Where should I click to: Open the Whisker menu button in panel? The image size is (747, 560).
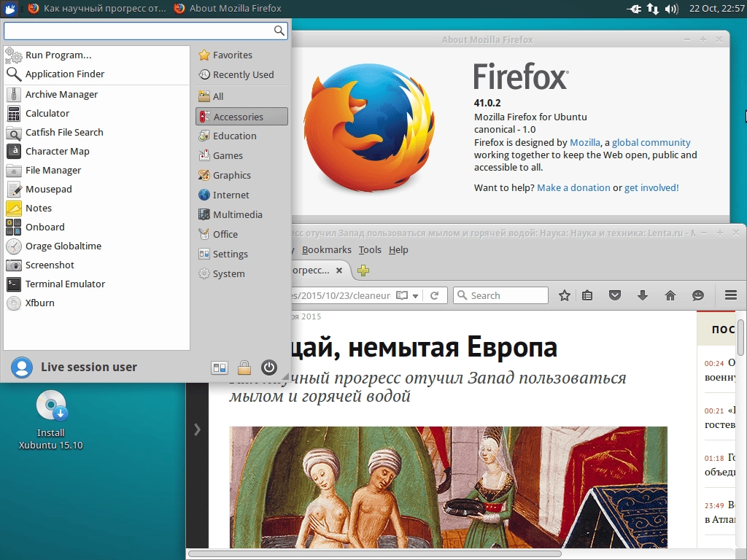coord(9,8)
